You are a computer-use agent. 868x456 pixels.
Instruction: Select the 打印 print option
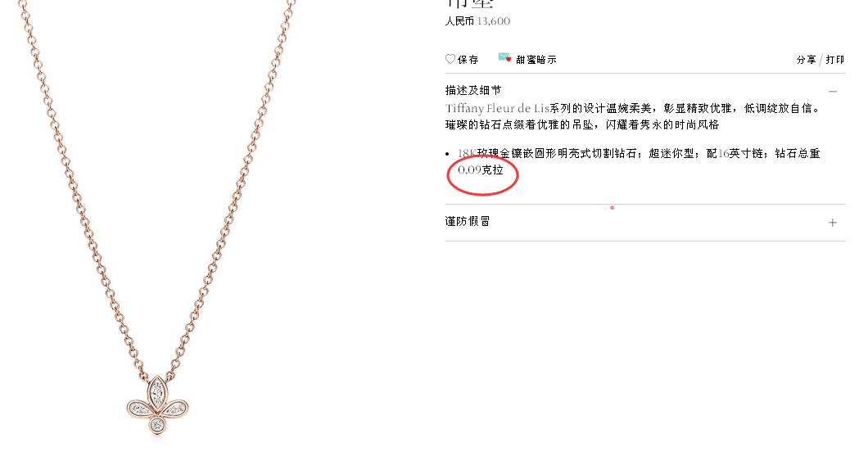[834, 60]
